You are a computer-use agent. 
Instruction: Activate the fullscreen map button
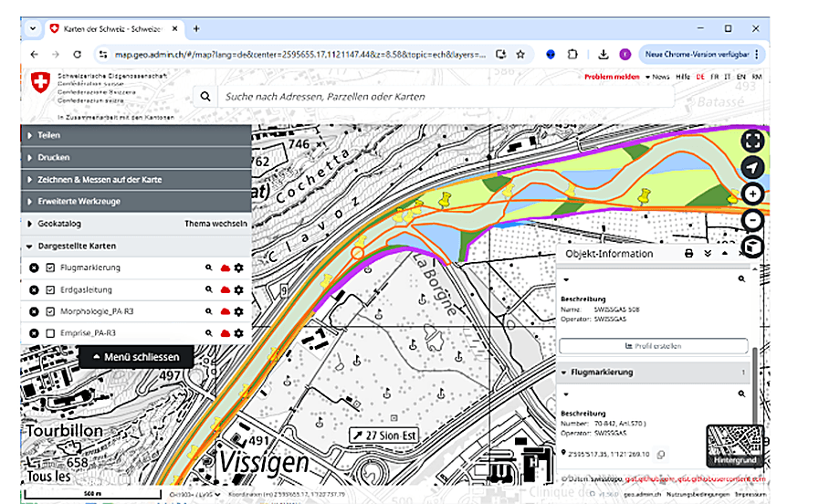[x=752, y=141]
